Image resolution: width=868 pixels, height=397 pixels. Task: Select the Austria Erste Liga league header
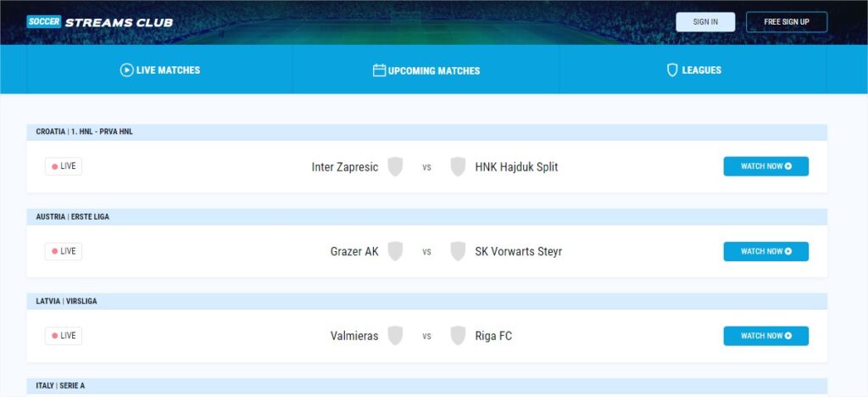(x=427, y=216)
